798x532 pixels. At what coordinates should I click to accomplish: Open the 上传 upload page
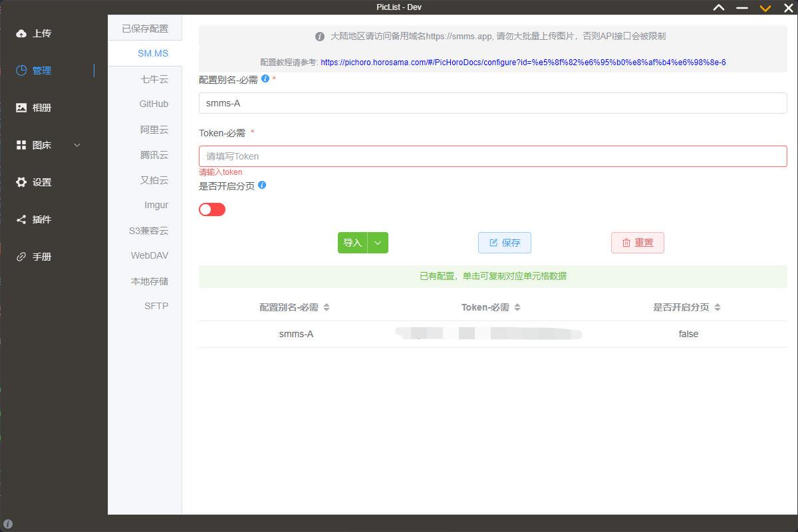[x=35, y=33]
